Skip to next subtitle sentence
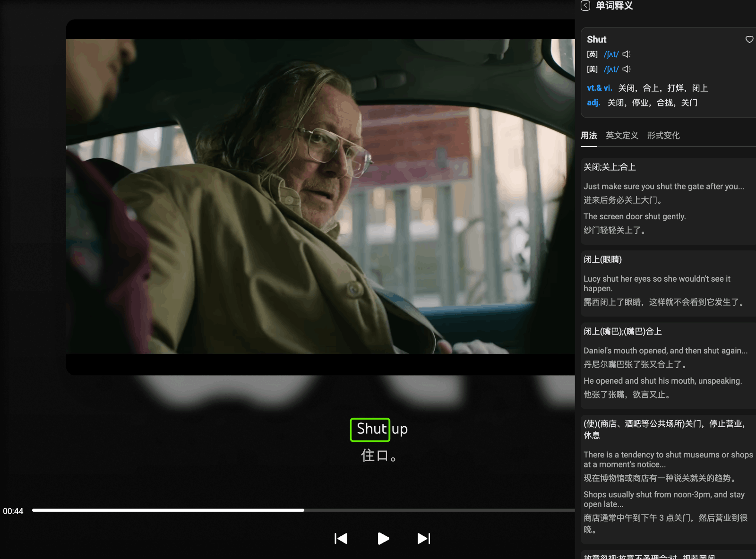 click(x=423, y=539)
